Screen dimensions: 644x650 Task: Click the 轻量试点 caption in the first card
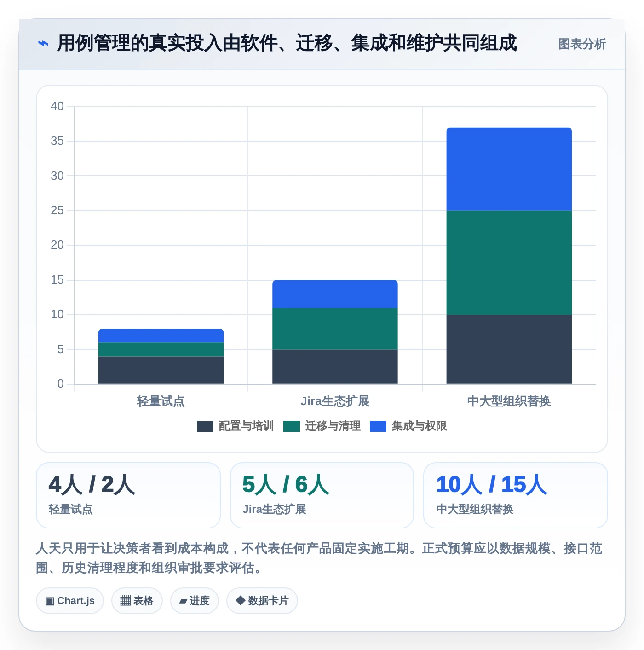pos(71,510)
